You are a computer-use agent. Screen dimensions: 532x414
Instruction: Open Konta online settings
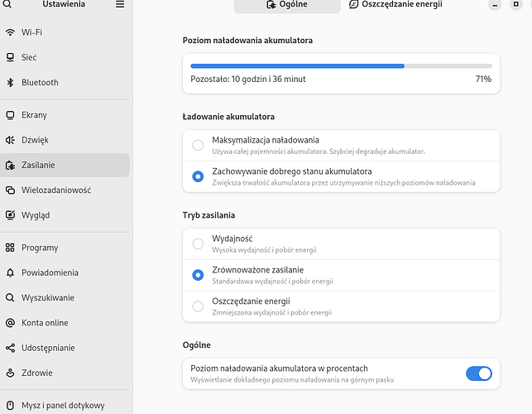click(65, 323)
